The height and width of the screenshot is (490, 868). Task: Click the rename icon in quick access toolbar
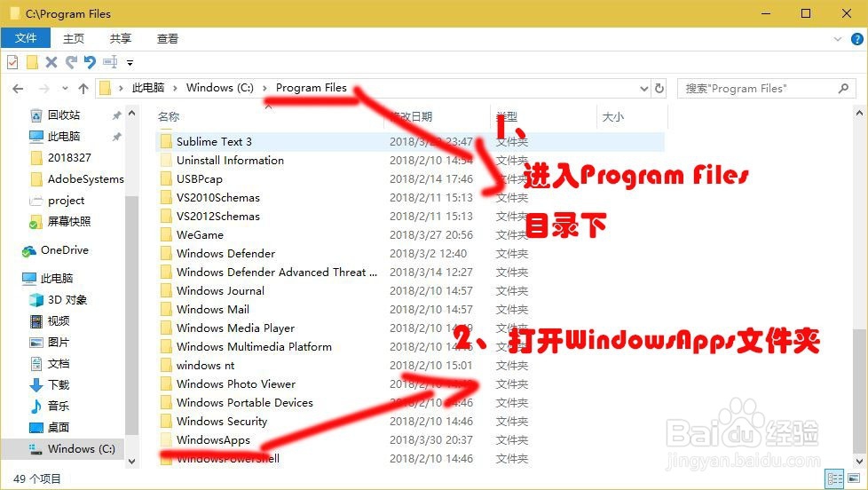click(x=110, y=62)
